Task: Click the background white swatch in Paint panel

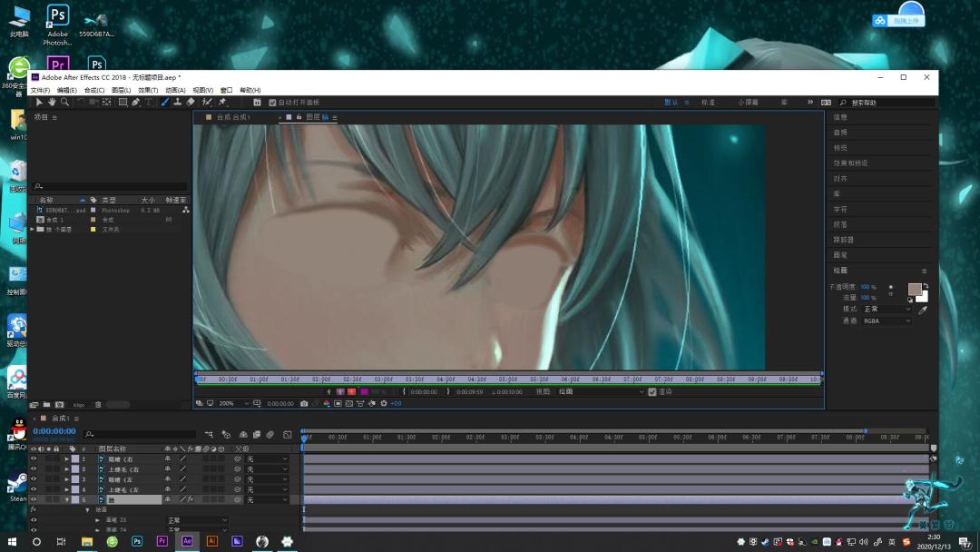Action: point(923,296)
